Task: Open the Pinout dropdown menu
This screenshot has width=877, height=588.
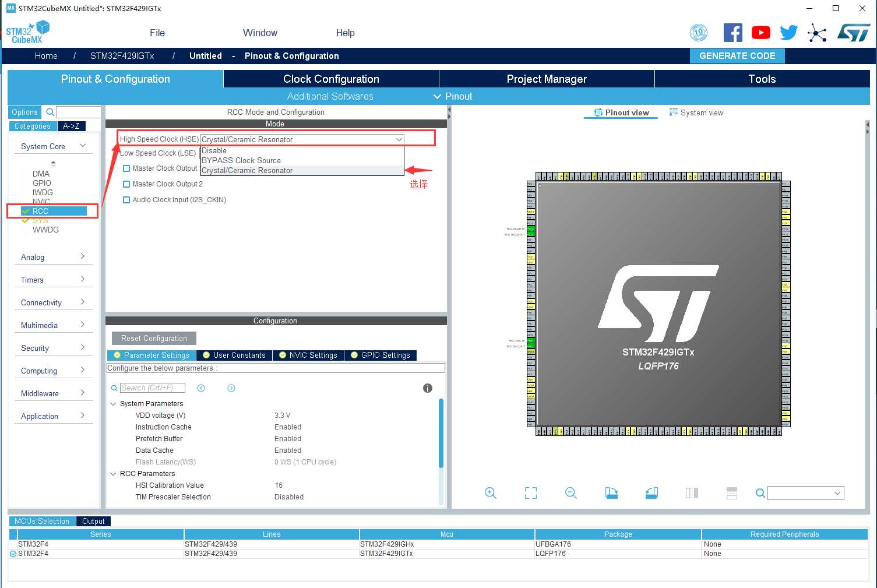Action: tap(453, 96)
